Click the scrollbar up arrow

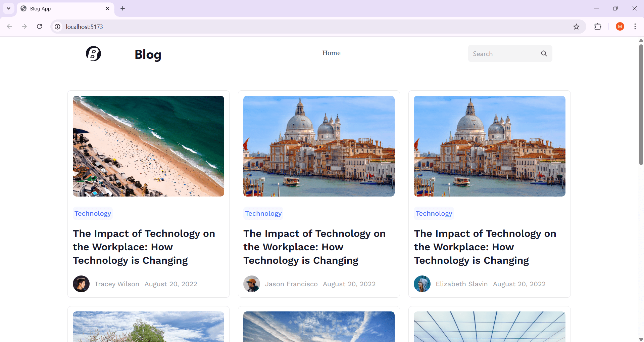641,40
